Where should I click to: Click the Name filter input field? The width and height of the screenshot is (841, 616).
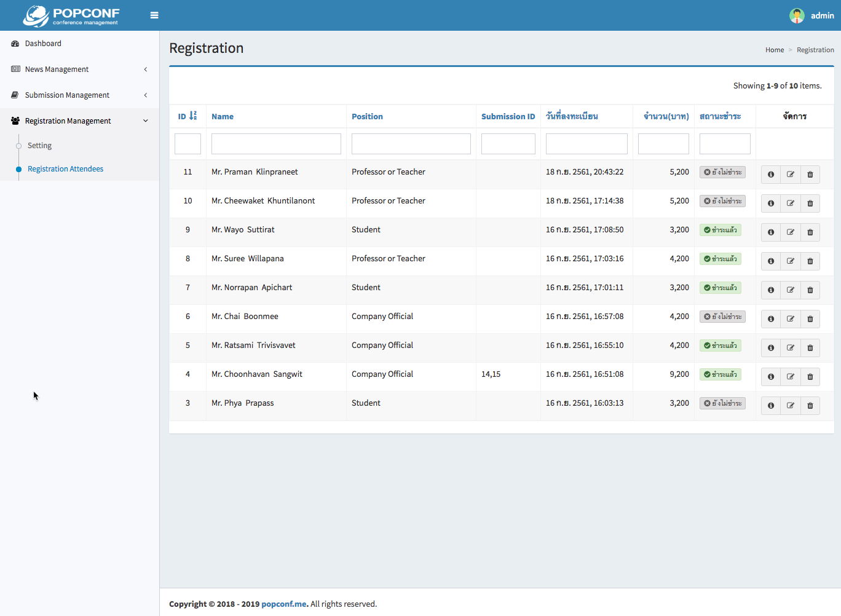click(276, 144)
